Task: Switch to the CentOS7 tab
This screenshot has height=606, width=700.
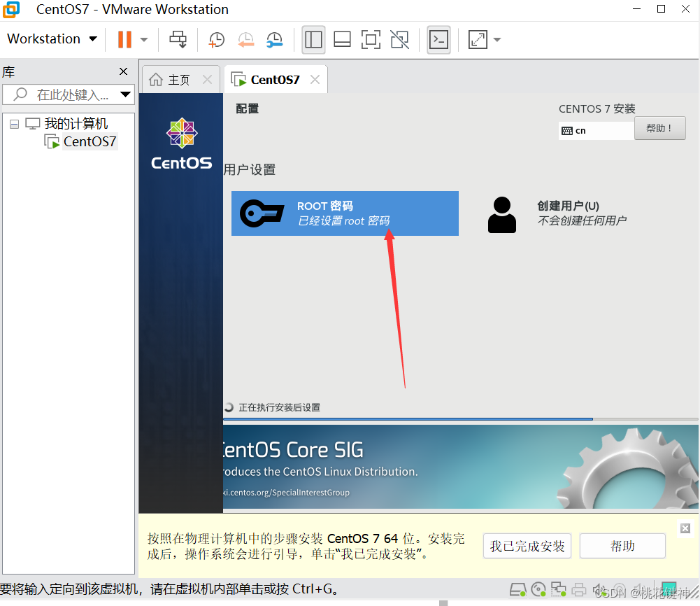Action: pos(275,80)
